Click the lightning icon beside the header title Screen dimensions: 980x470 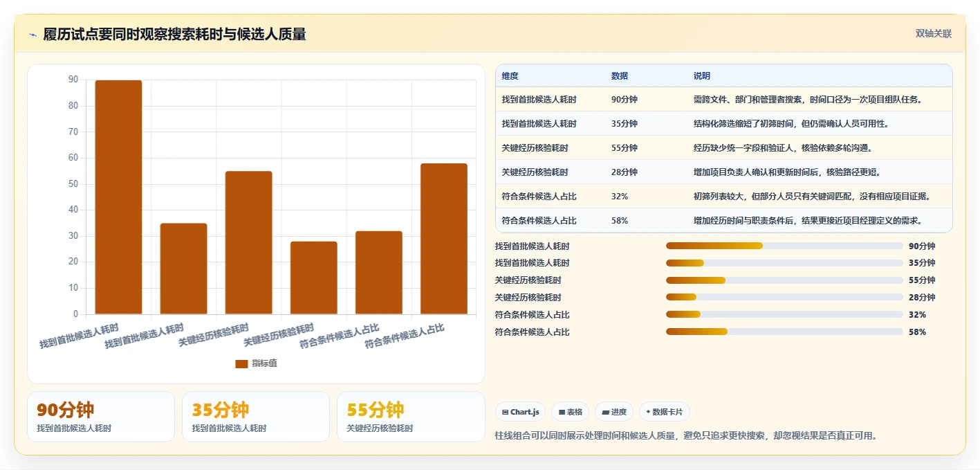[x=33, y=35]
